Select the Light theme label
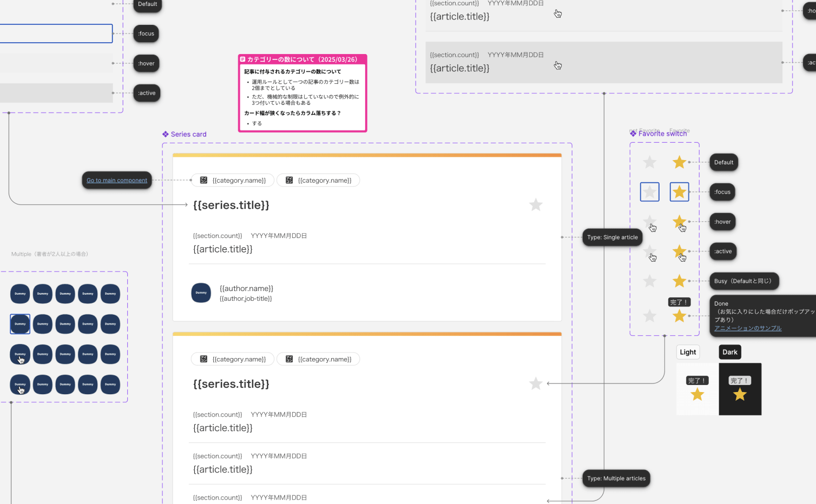Screen dimensions: 816x504 pos(688,352)
